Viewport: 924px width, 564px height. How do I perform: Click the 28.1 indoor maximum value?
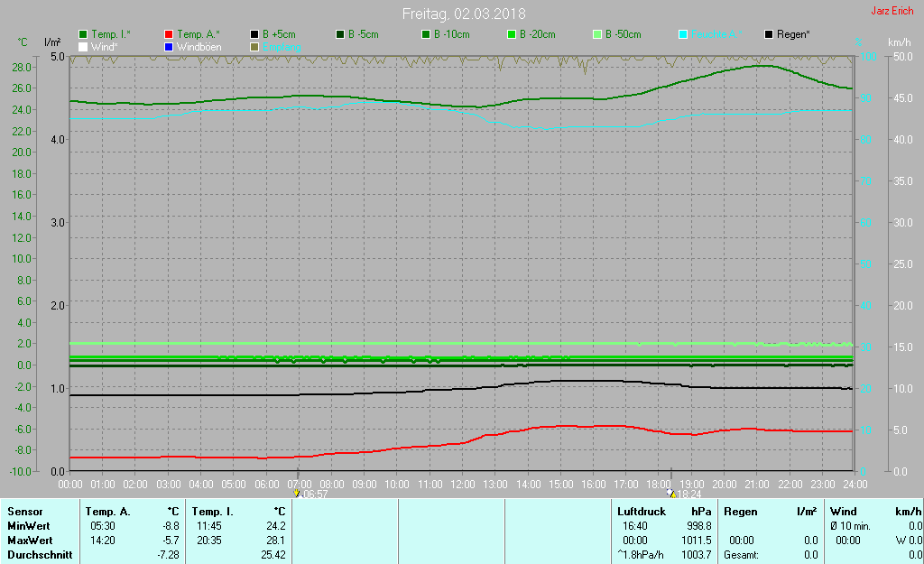276,540
